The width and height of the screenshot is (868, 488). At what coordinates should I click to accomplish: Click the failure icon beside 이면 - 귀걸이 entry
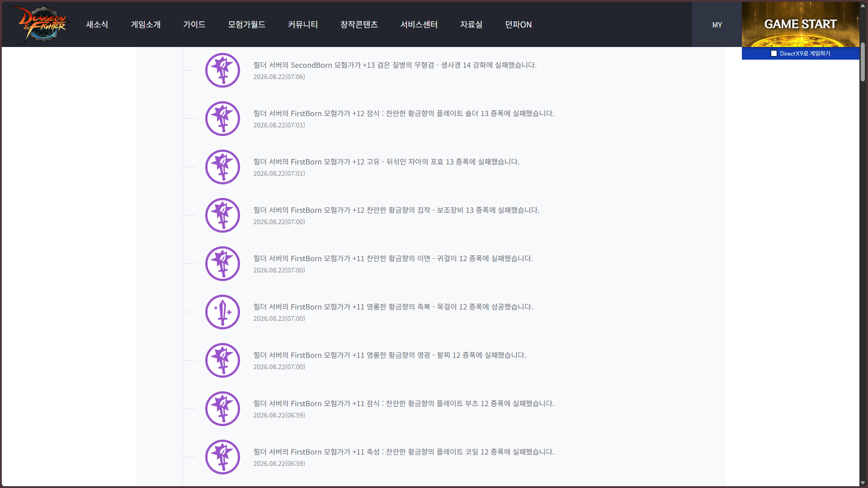[222, 263]
